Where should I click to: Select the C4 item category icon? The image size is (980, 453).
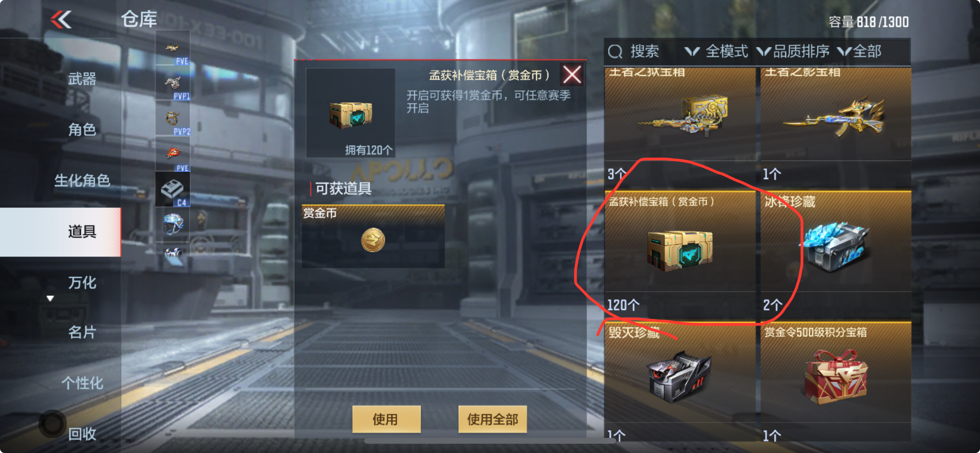(173, 190)
